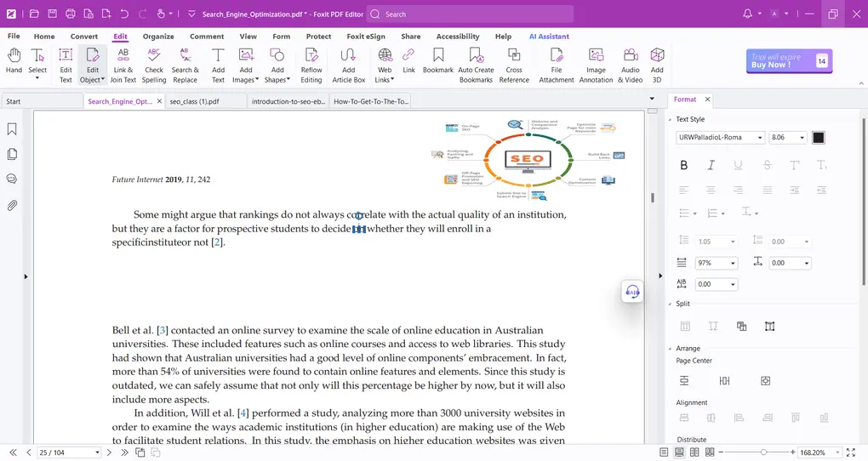Open the Organize ribbon tab
This screenshot has height=461, width=868.
coord(158,37)
